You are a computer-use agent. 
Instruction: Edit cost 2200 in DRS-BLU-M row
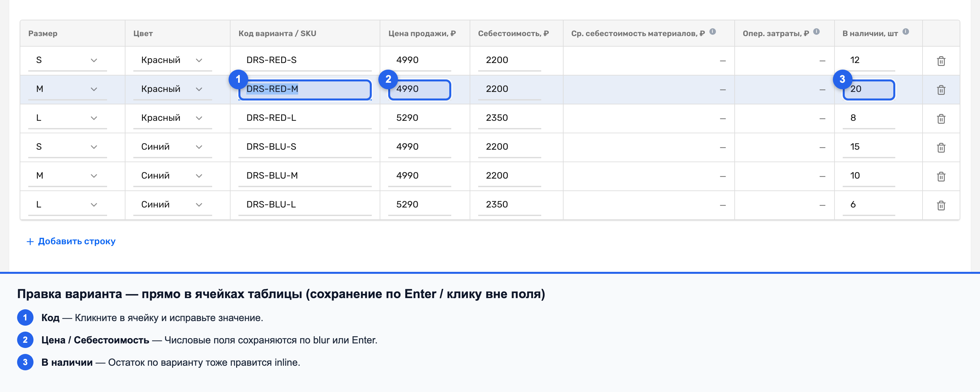[x=509, y=176]
